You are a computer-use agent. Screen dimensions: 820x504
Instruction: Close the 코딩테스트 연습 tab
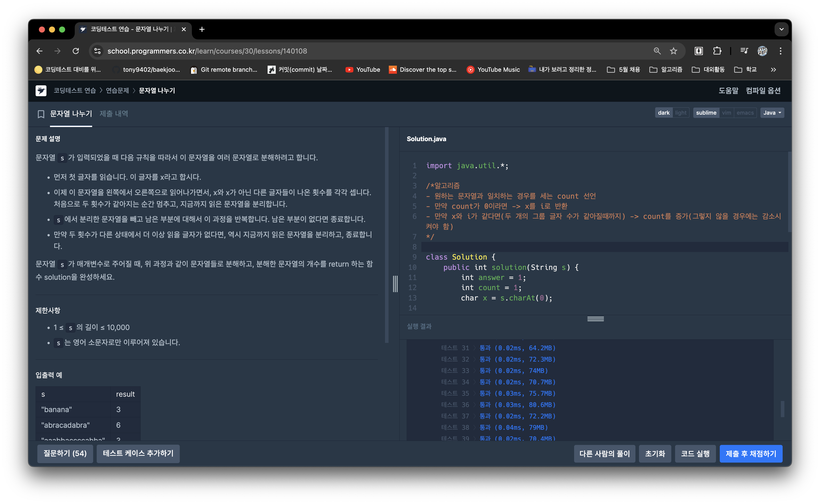pyautogui.click(x=184, y=29)
